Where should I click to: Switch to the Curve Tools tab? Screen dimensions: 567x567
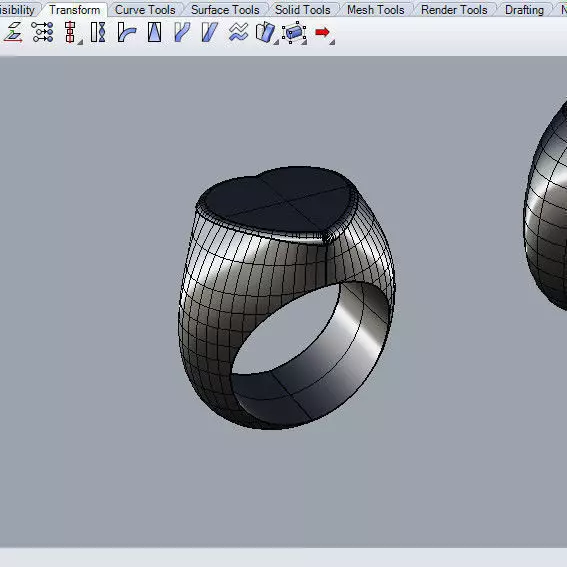tap(145, 10)
